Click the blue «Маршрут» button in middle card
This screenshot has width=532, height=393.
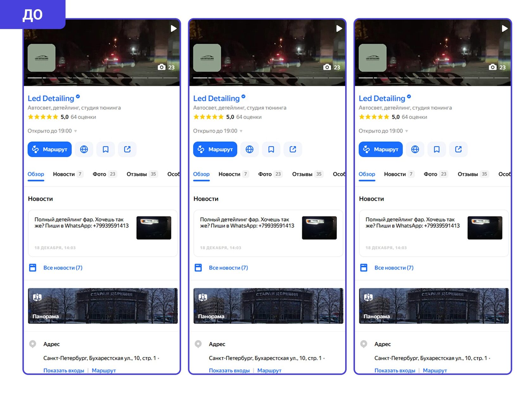click(215, 149)
